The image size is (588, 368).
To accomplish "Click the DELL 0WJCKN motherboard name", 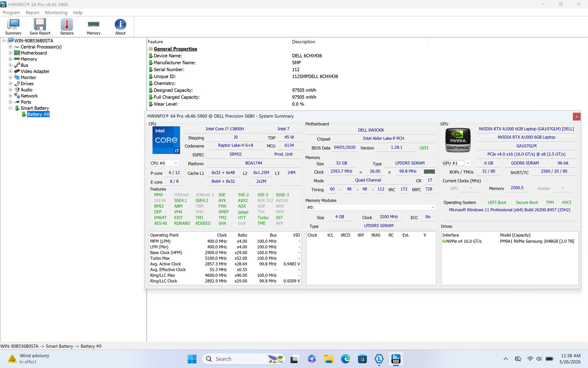I will 371,130.
